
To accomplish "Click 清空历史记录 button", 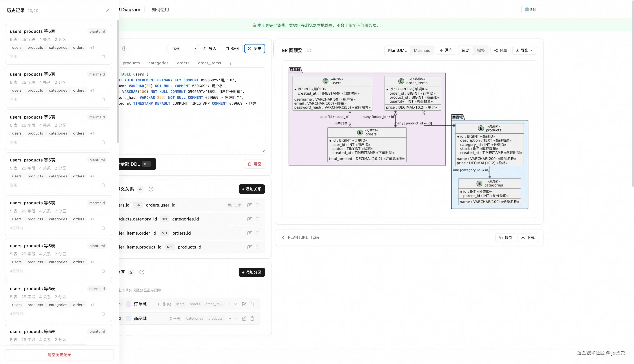I will (59, 355).
